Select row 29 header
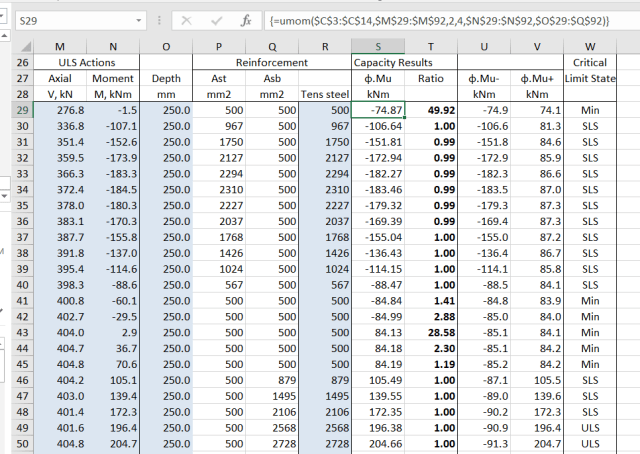This screenshot has width=640, height=454. click(23, 110)
